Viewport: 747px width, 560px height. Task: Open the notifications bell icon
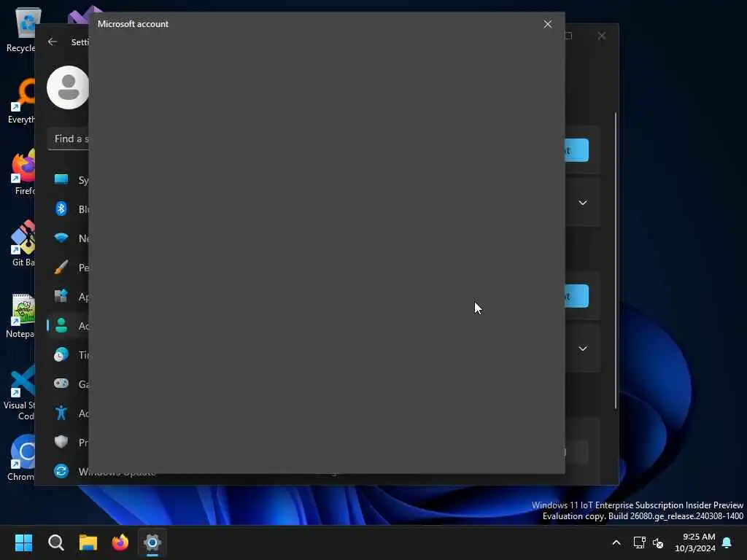(727, 542)
